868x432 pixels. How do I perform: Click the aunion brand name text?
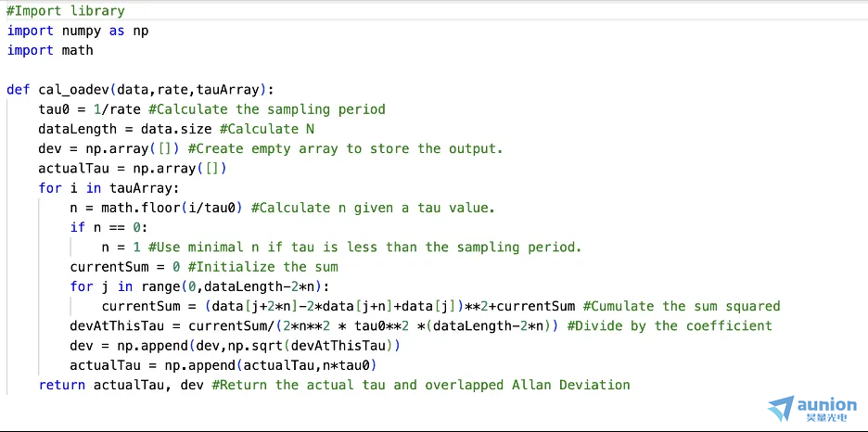pyautogui.click(x=827, y=404)
